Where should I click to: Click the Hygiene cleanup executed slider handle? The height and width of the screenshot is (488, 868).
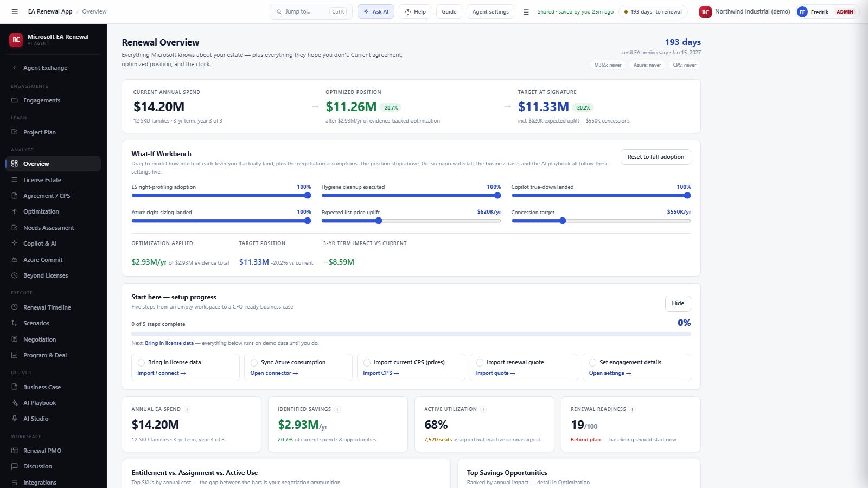click(x=497, y=196)
